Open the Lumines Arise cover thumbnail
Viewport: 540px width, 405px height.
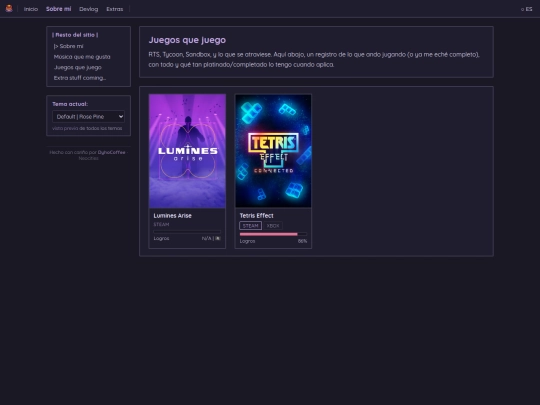pos(187,151)
